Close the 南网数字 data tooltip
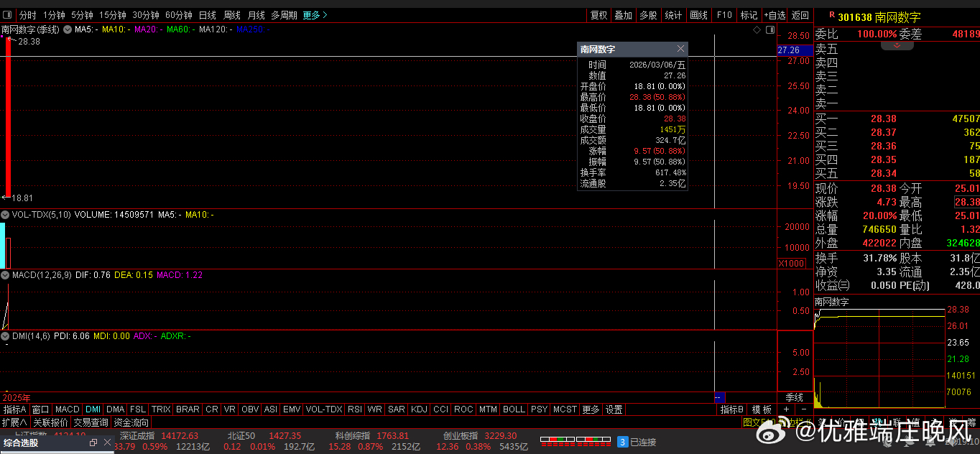The height and width of the screenshot is (454, 980). (x=680, y=49)
